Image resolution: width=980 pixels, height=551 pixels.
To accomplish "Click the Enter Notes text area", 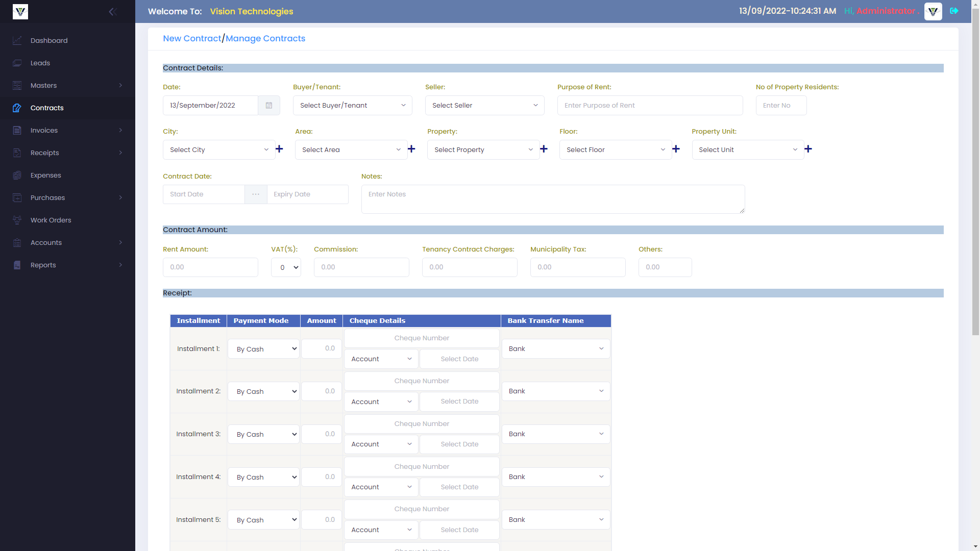I will click(553, 199).
